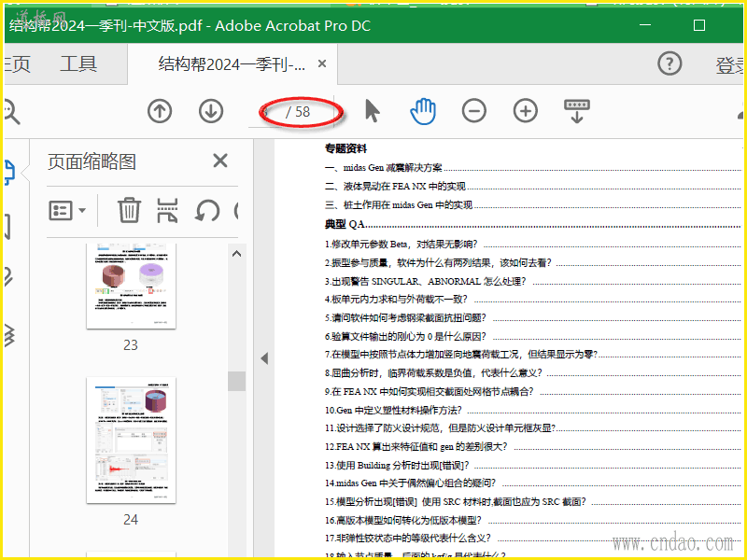Go to previous page with up arrow

tap(160, 111)
